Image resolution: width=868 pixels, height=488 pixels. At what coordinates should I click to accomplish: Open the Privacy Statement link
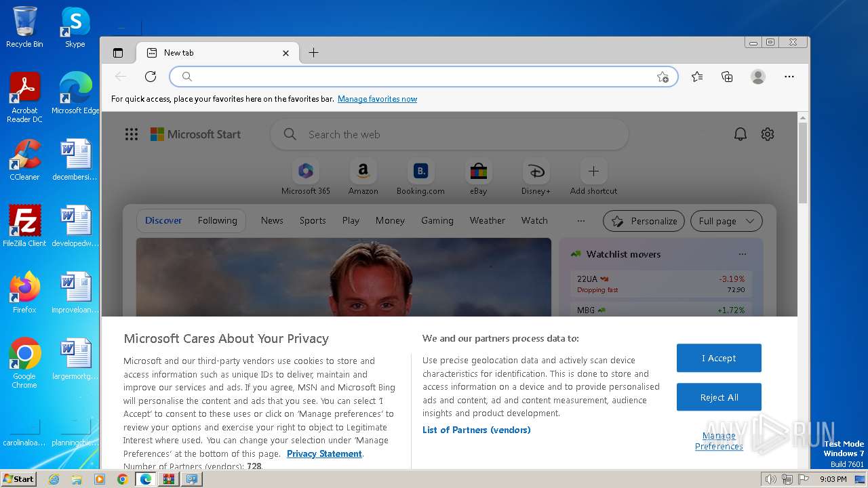(x=324, y=454)
